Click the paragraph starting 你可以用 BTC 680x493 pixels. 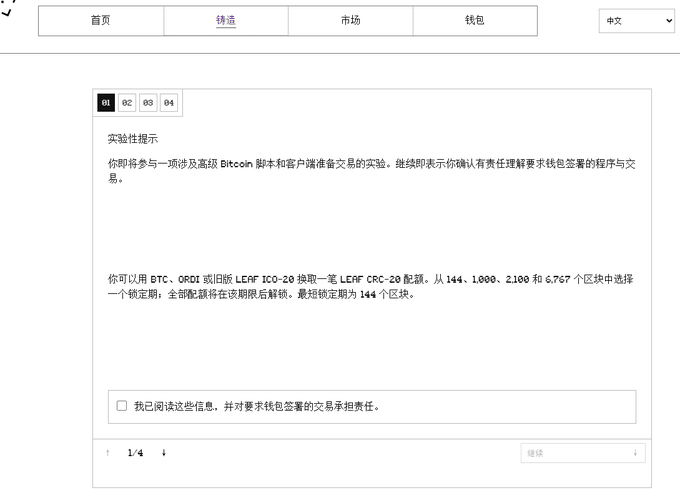[x=371, y=287]
